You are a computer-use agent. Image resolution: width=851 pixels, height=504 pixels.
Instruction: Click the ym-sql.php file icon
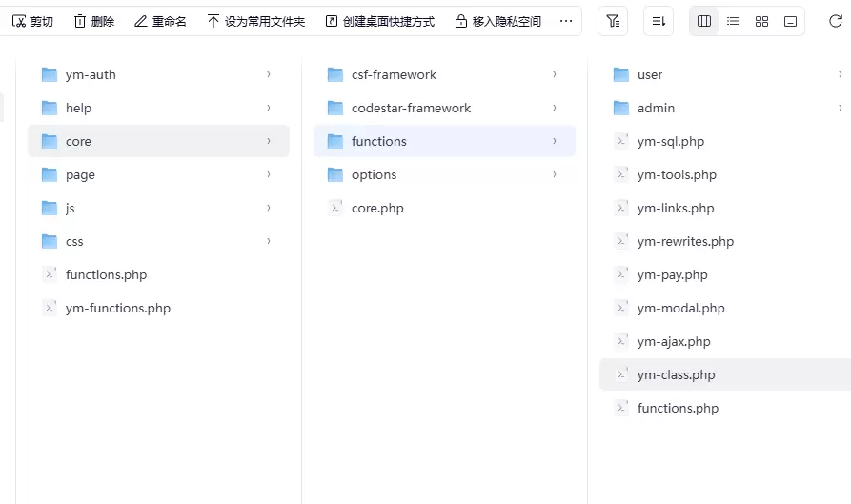click(x=621, y=141)
